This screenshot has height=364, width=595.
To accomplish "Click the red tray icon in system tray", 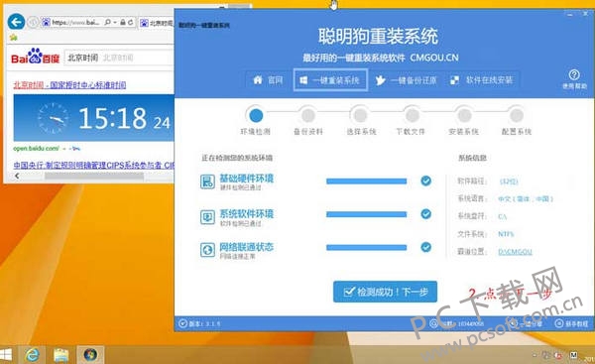I will 558,356.
